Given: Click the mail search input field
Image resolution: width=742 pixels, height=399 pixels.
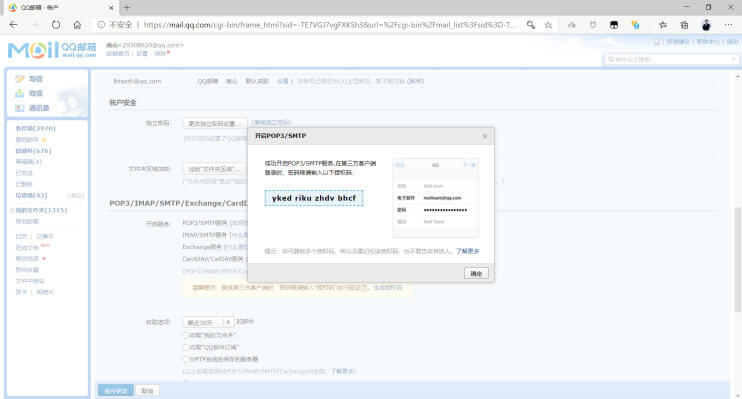Looking at the screenshot, I should pos(671,59).
